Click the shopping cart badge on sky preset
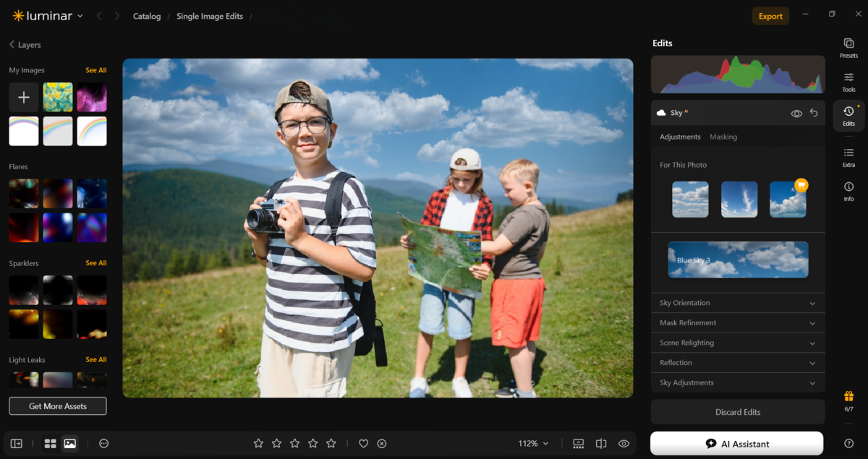This screenshot has height=459, width=868. point(801,185)
